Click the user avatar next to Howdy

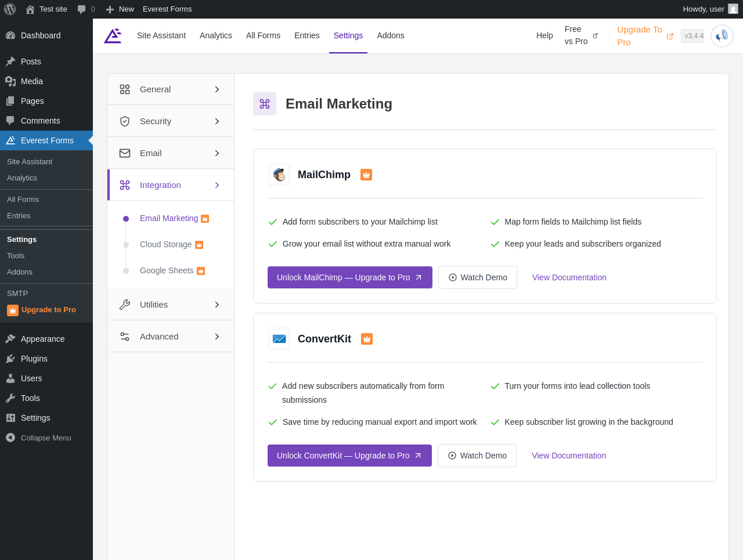pos(733,9)
